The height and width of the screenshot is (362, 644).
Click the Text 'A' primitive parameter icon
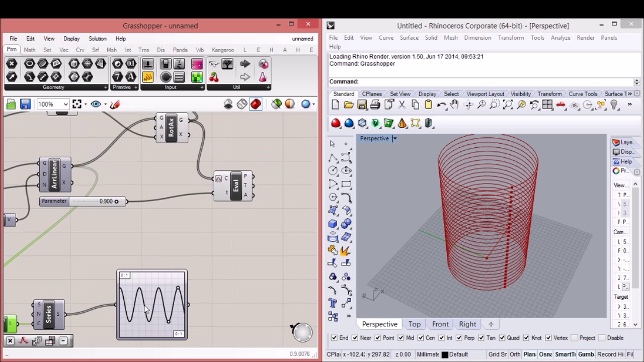click(130, 77)
